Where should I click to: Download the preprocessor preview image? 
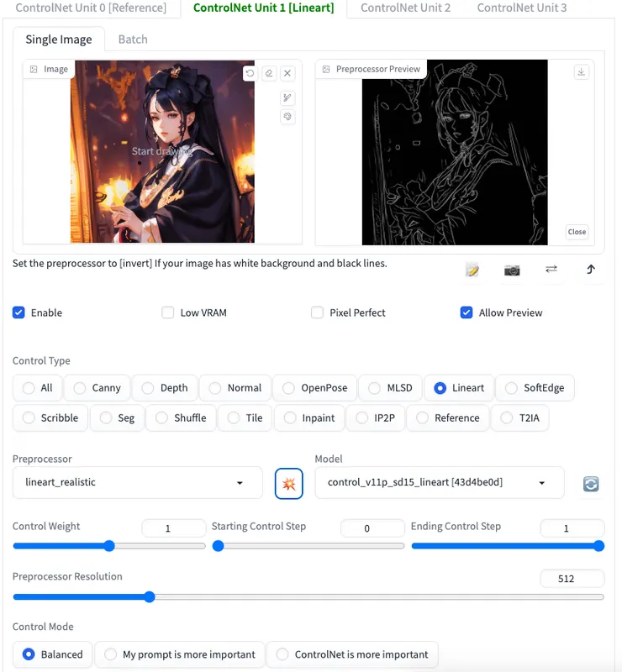(581, 72)
